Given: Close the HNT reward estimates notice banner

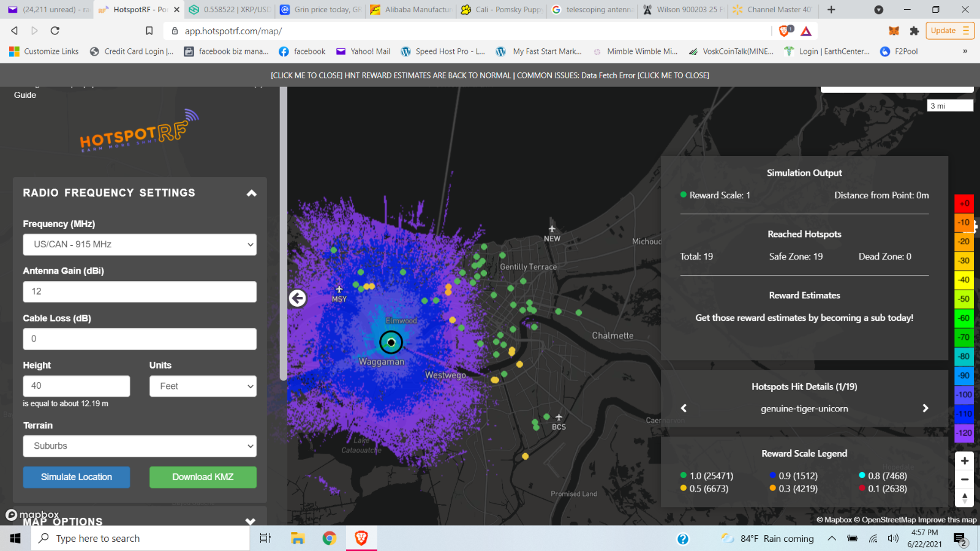Looking at the screenshot, I should coord(490,75).
